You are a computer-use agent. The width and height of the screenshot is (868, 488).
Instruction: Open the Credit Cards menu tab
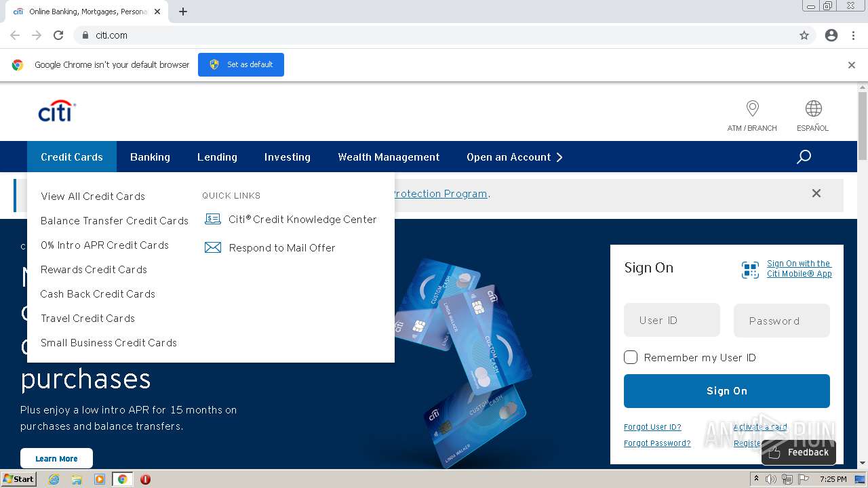point(72,157)
